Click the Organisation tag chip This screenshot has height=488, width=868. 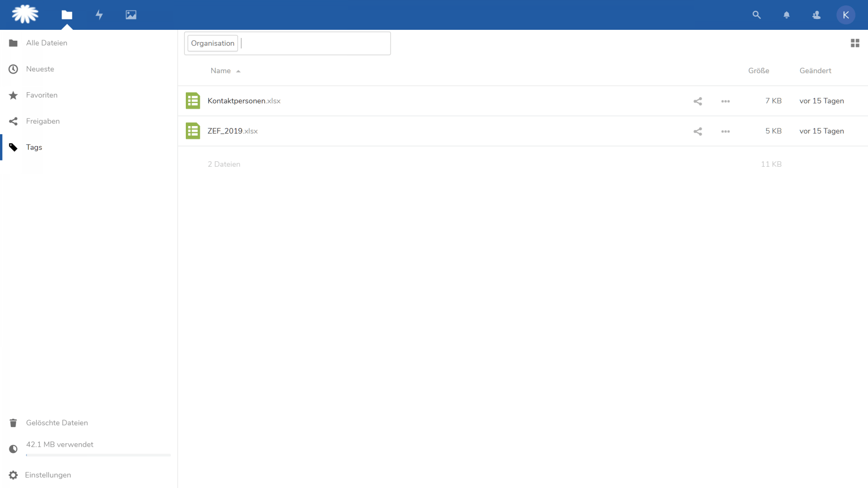tap(212, 43)
